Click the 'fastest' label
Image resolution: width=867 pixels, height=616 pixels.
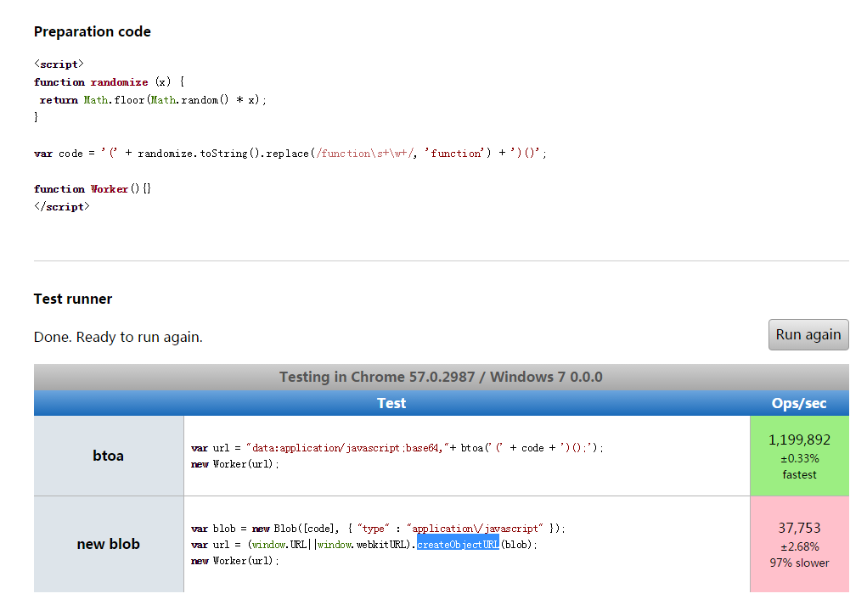coord(800,474)
